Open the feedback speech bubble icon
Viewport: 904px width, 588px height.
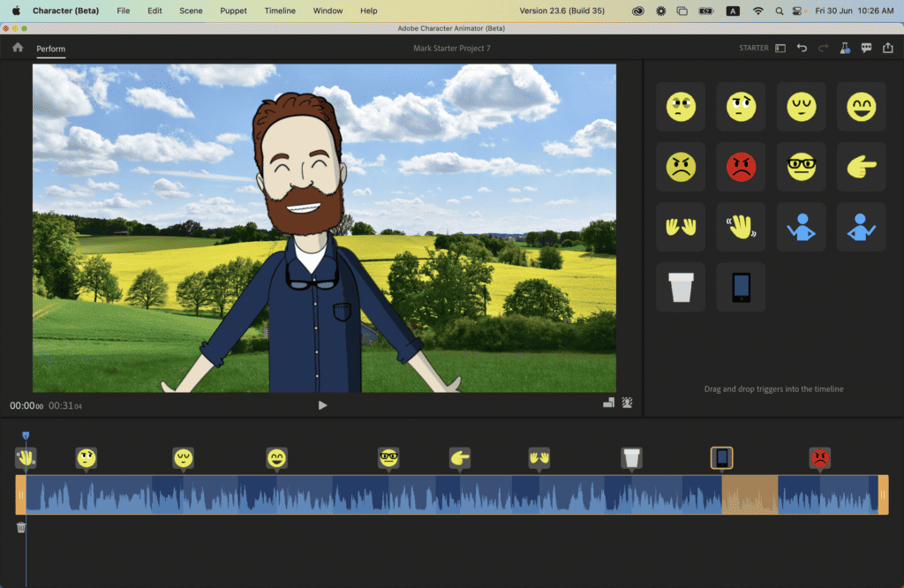pyautogui.click(x=866, y=49)
